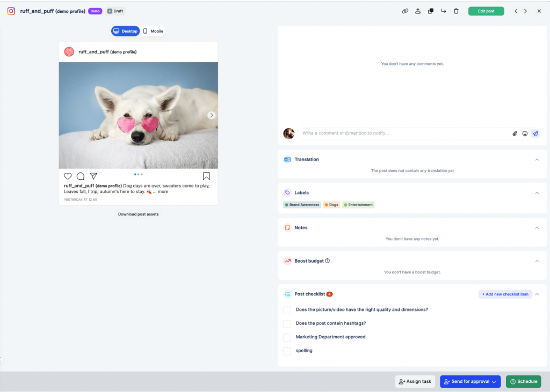Viewport: 550px width, 392px height.
Task: Click the heart like icon under post
Action: (x=68, y=176)
